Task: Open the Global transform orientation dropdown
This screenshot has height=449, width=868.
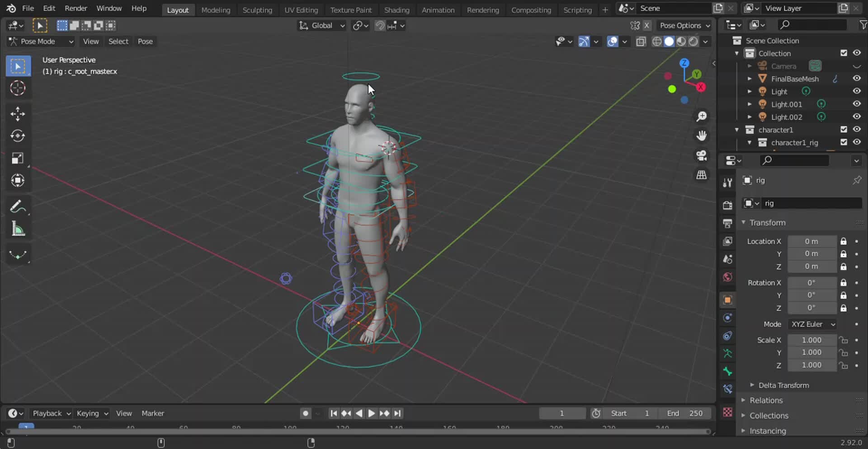Action: click(321, 25)
